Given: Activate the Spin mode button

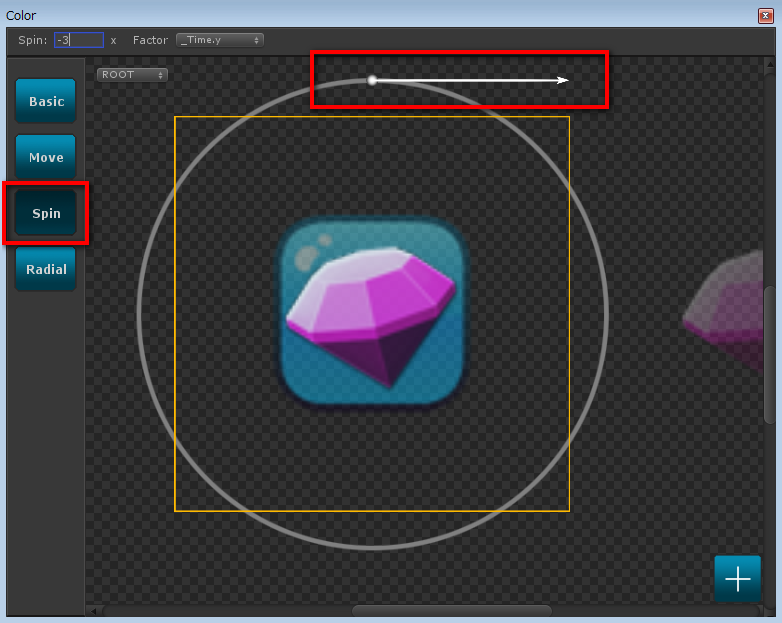Looking at the screenshot, I should (46, 213).
